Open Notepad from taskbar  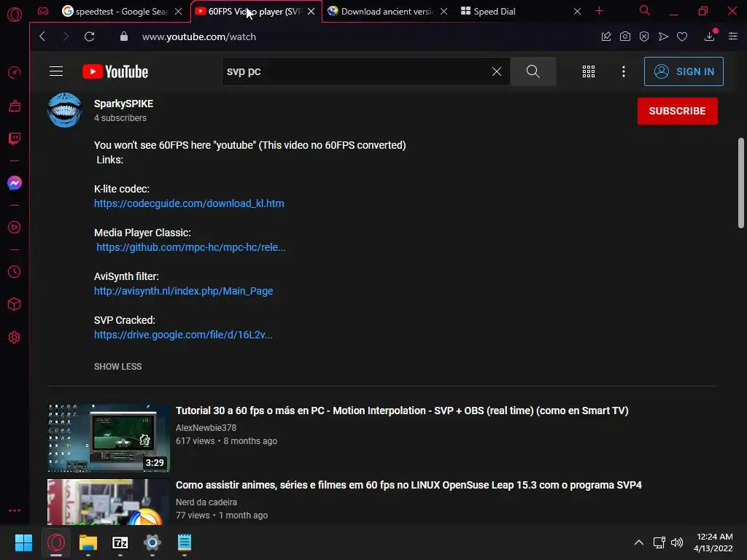point(185,542)
